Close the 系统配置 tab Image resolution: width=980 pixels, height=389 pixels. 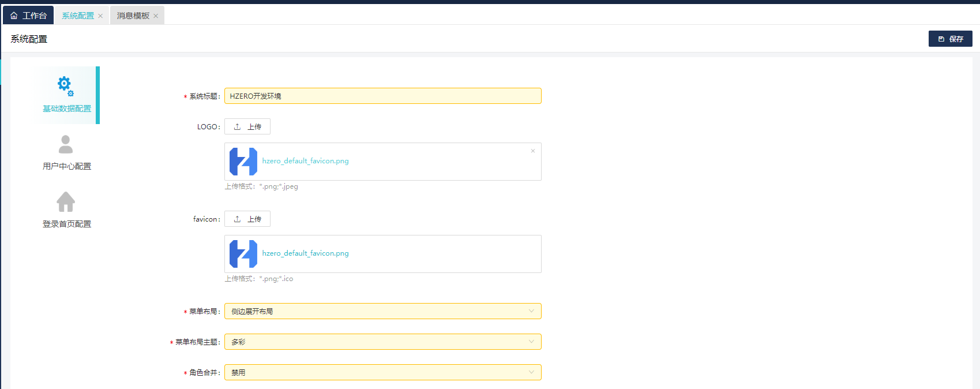click(100, 16)
